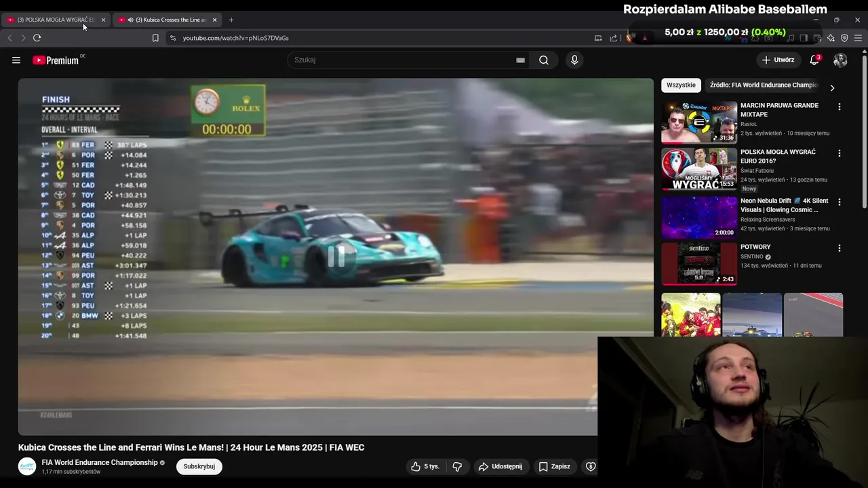Open POTWORY video title
The image size is (868, 488).
click(755, 247)
